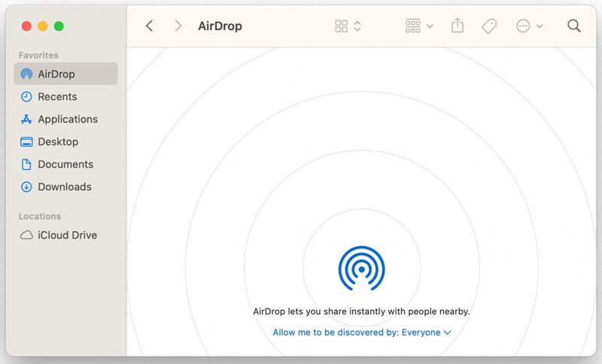Expand the view mode switcher arrows
The image size is (602, 364).
coord(357,26)
